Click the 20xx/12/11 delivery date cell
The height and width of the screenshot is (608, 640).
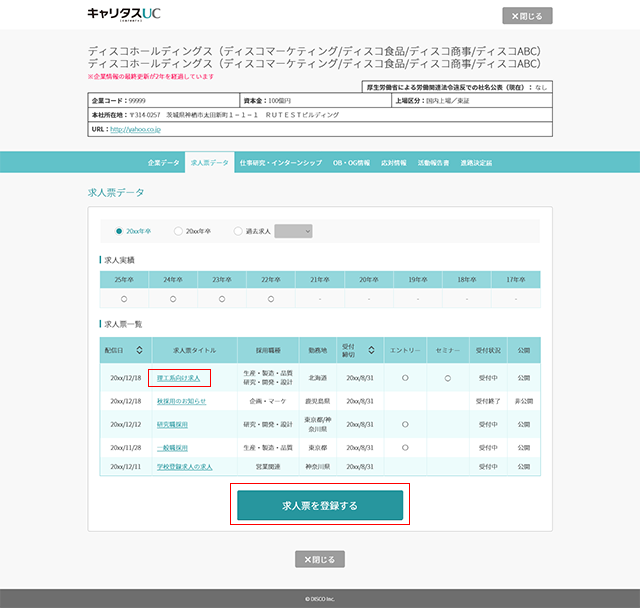click(126, 467)
